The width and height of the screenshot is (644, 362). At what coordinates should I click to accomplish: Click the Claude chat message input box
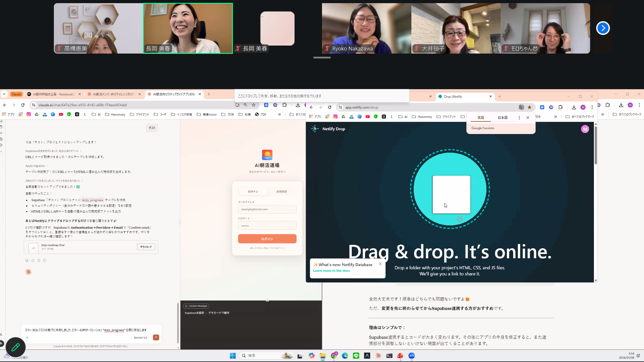[91, 330]
